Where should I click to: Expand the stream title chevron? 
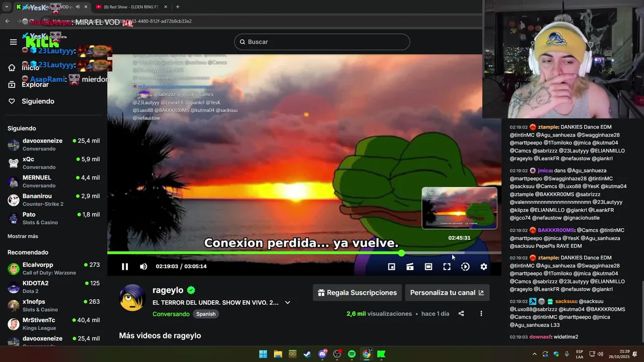point(288,303)
